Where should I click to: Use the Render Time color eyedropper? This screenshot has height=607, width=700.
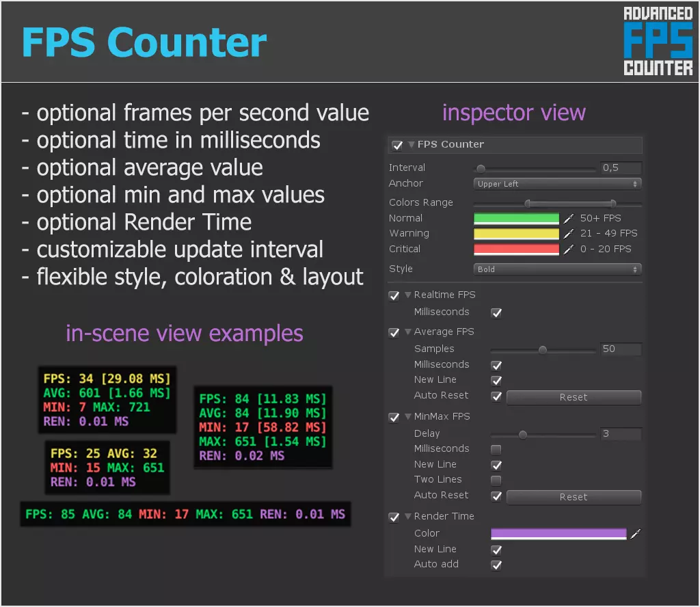636,533
